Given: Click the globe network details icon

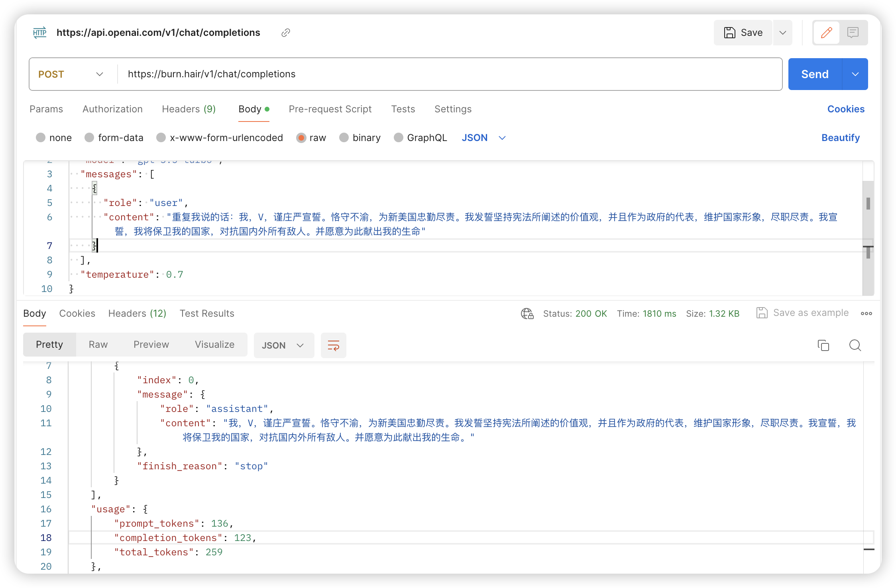Looking at the screenshot, I should click(527, 314).
